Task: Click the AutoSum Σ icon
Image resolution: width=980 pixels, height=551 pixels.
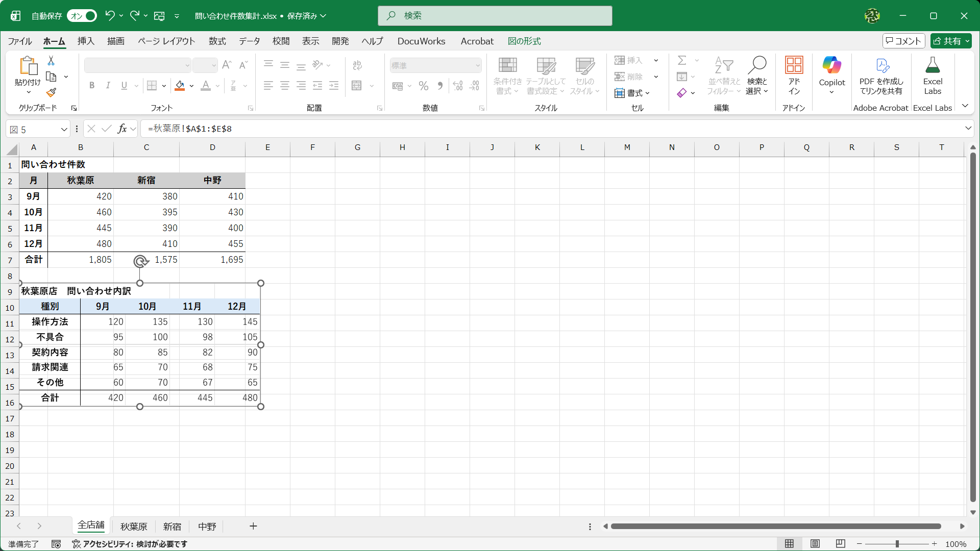Action: pyautogui.click(x=682, y=60)
